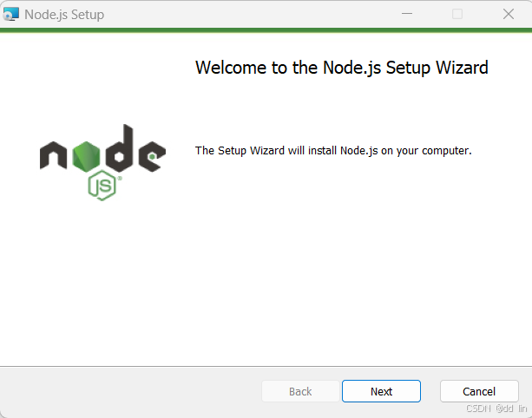Close the Node.js Setup window
This screenshot has width=532, height=418.
509,14
